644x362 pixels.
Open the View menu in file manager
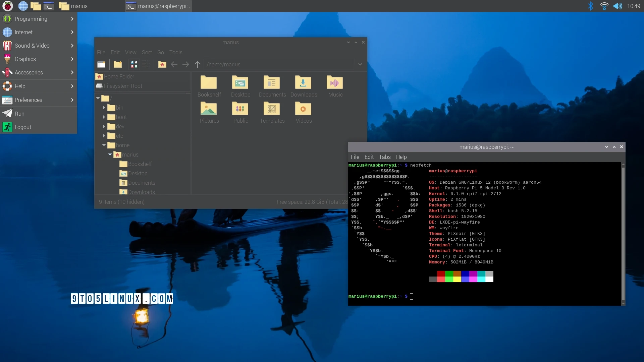coord(130,52)
